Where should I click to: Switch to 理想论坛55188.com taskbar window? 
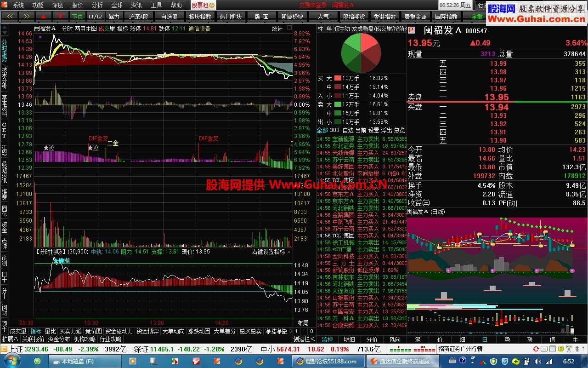click(x=328, y=361)
